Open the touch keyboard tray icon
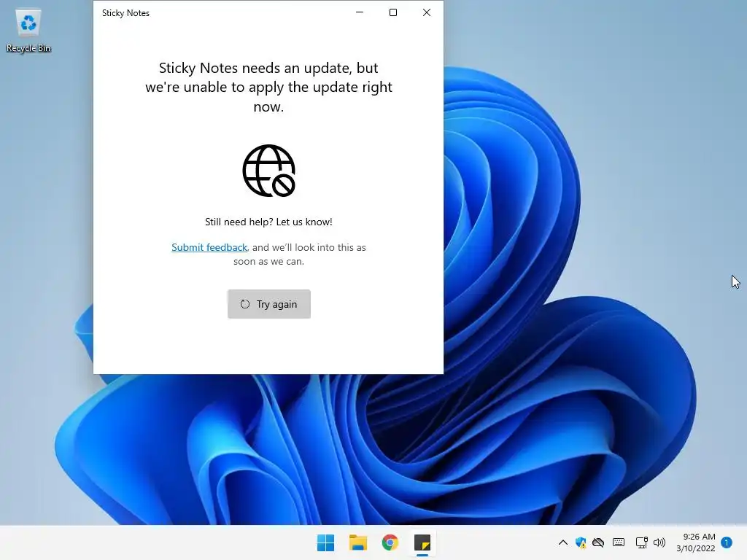 tap(619, 542)
